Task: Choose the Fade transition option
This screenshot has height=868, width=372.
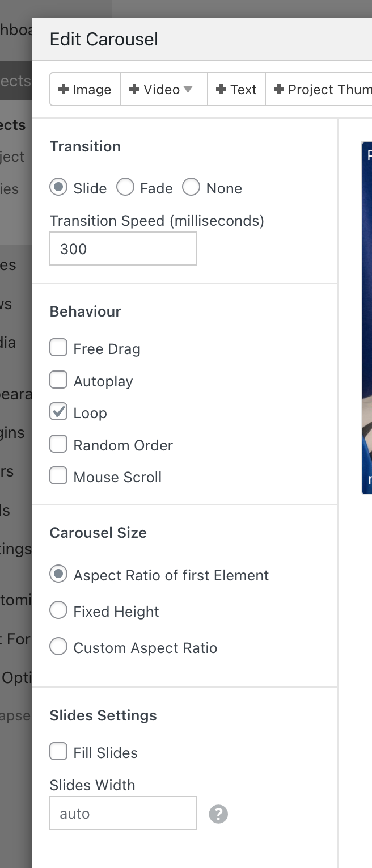Action: tap(125, 188)
